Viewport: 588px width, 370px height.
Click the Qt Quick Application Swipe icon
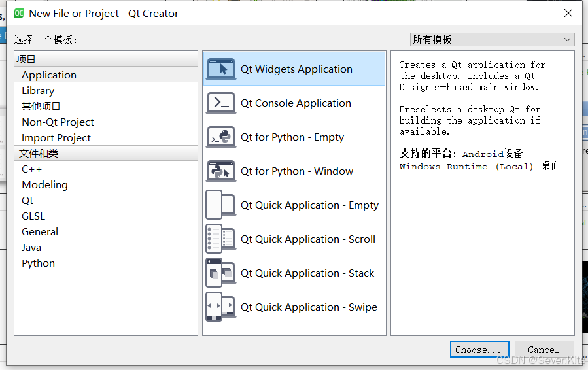click(x=221, y=307)
